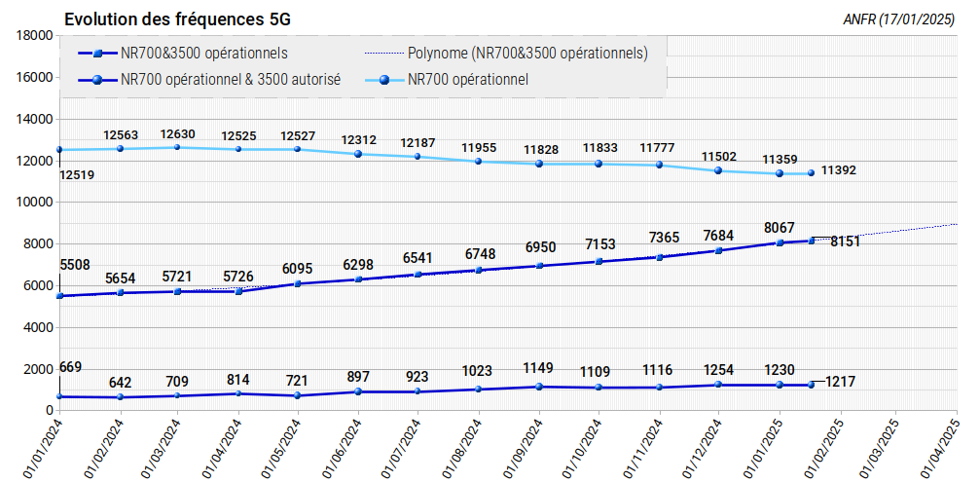Click the 10000 value on the y-axis
The width and height of the screenshot is (980, 483).
tap(34, 203)
